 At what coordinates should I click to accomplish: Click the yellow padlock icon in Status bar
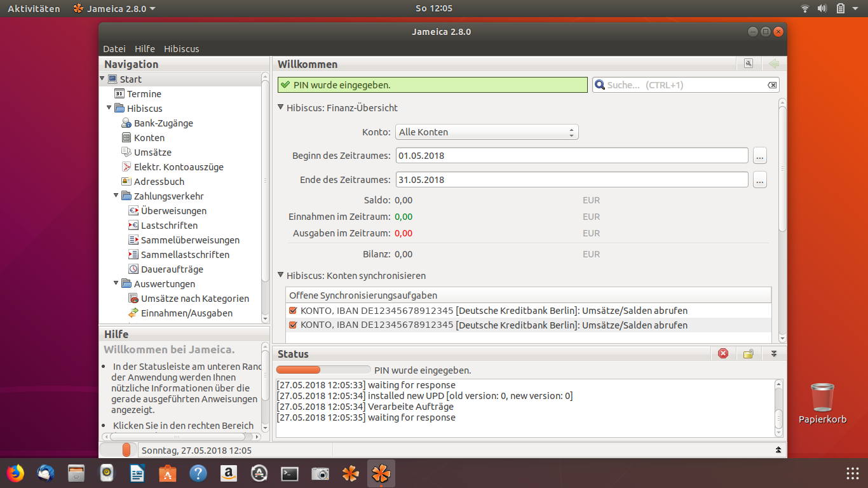click(748, 353)
